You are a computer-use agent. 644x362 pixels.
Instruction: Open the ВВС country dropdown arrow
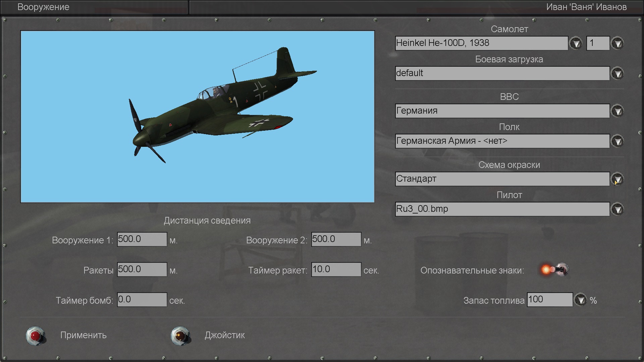point(617,111)
